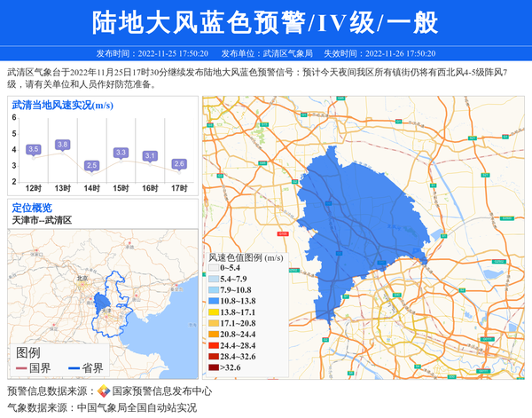Click 中国气象局全国自动站实况 source text
This screenshot has width=532, height=418.
[136, 407]
